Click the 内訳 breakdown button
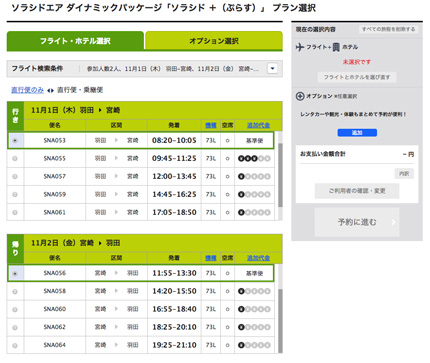 tap(404, 174)
